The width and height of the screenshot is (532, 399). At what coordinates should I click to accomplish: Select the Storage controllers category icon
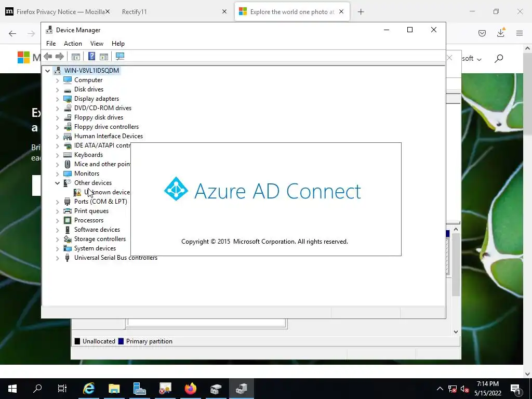click(68, 239)
